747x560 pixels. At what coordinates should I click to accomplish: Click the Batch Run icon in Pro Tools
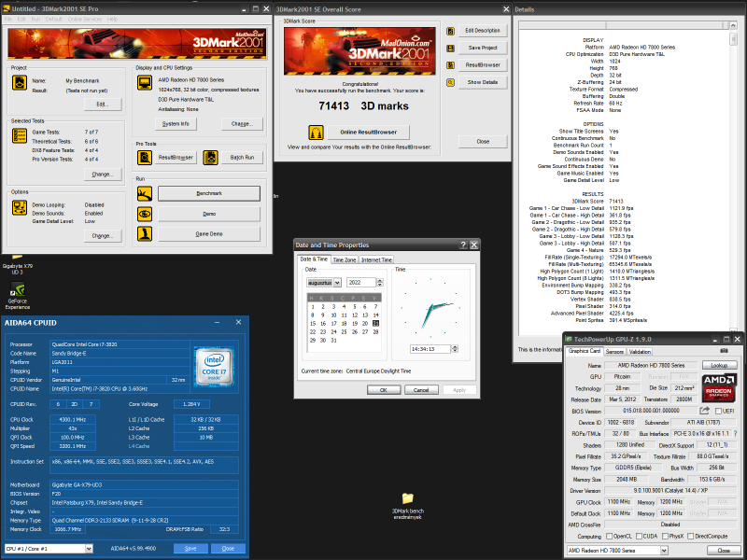[211, 157]
